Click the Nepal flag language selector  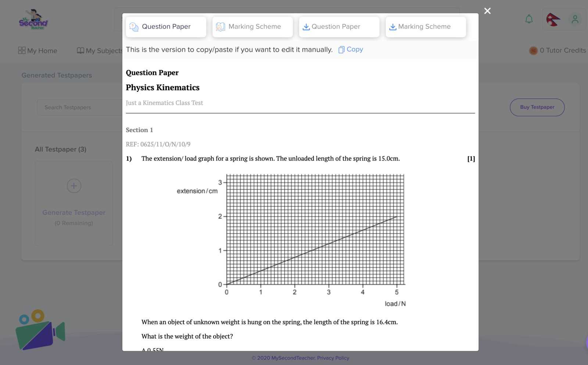tap(553, 19)
